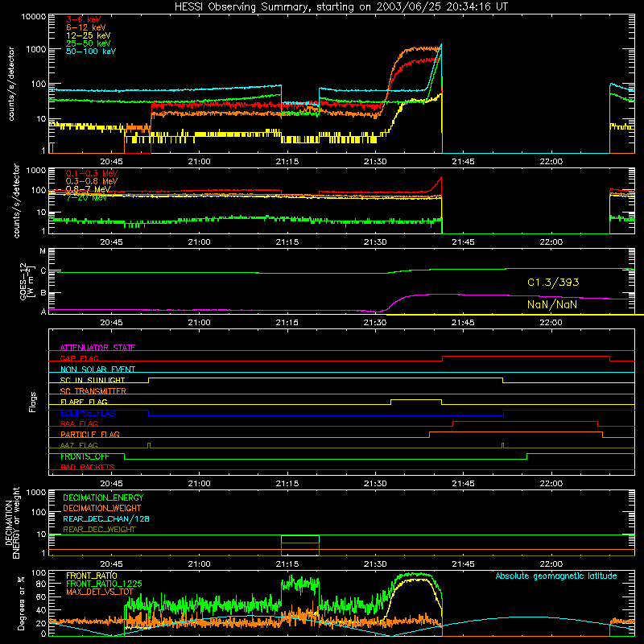Screen dimensions: 644x644
Task: Select the 12-25 keV legend label
Action: tap(89, 35)
